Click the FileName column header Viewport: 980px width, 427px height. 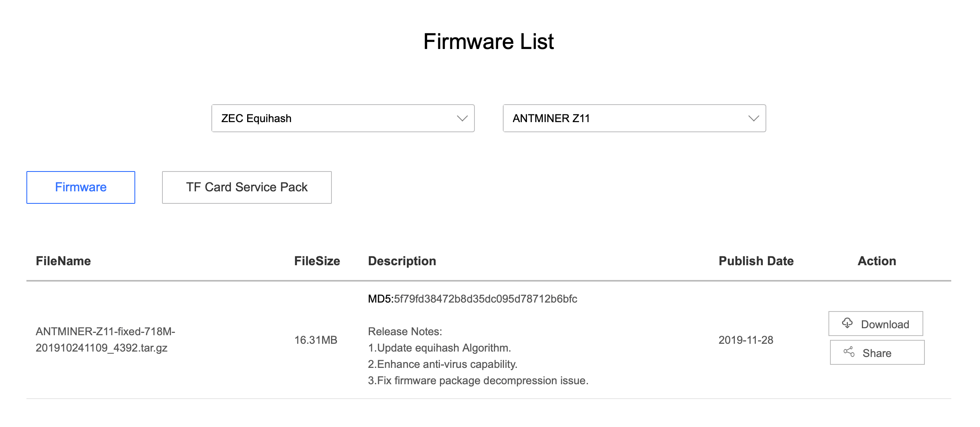(x=63, y=261)
